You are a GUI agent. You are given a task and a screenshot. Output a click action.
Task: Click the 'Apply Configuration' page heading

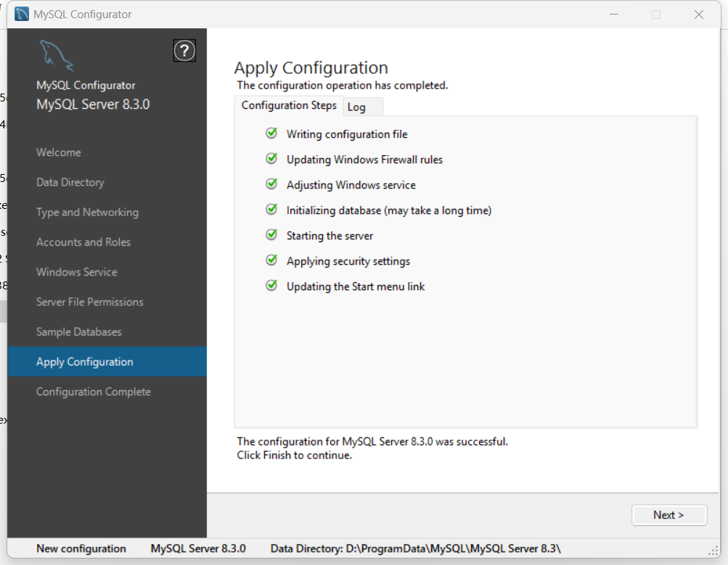point(311,68)
